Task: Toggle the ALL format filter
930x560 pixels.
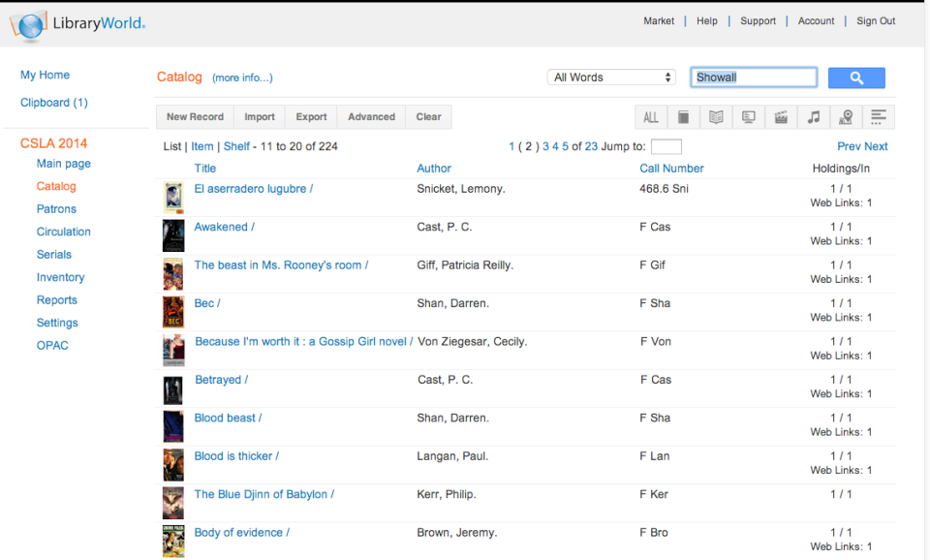Action: 651,116
